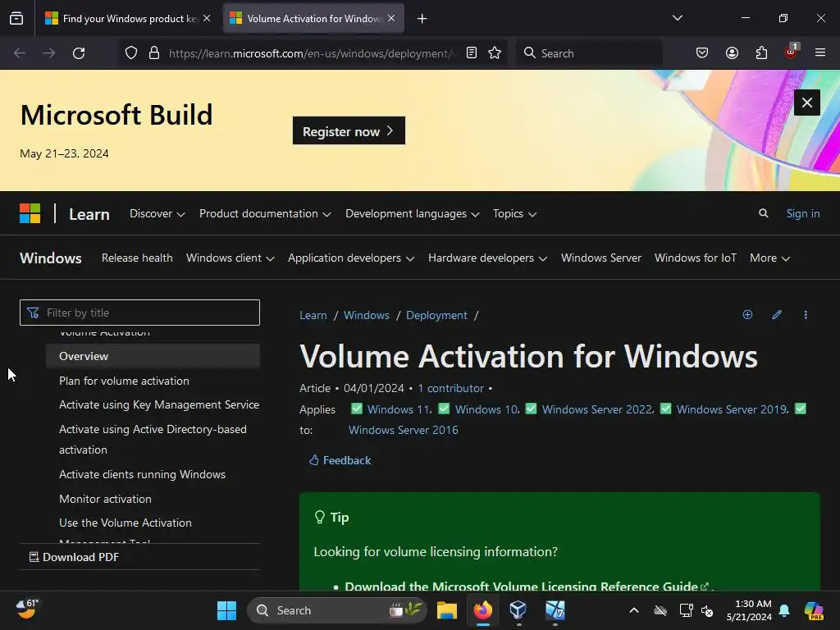Show hidden system tray icons chevron
Image resolution: width=840 pixels, height=630 pixels.
pos(634,610)
